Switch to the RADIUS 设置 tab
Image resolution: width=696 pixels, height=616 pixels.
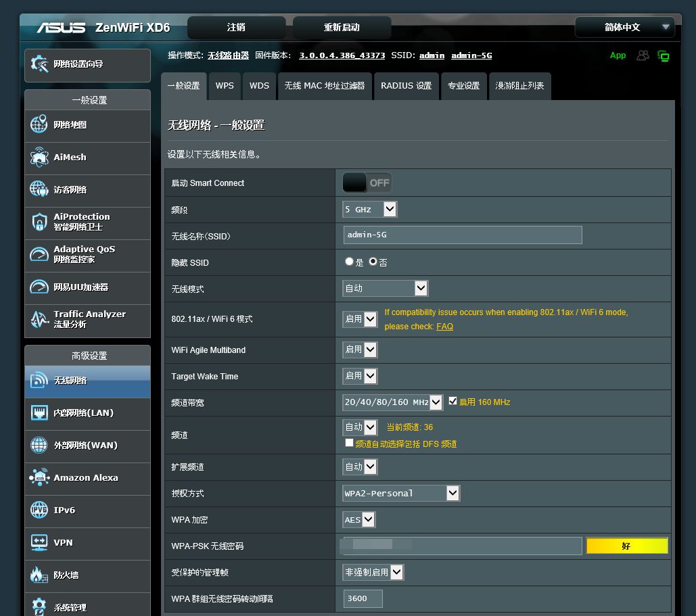pos(406,86)
